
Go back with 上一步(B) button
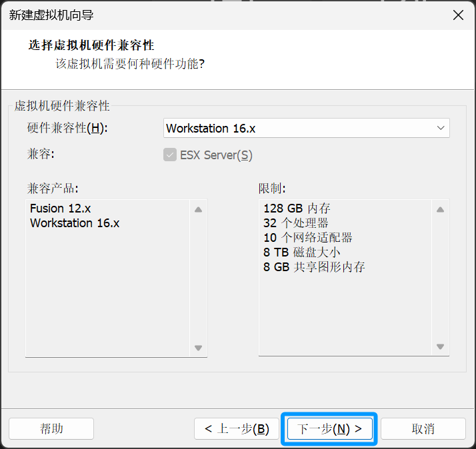237,428
